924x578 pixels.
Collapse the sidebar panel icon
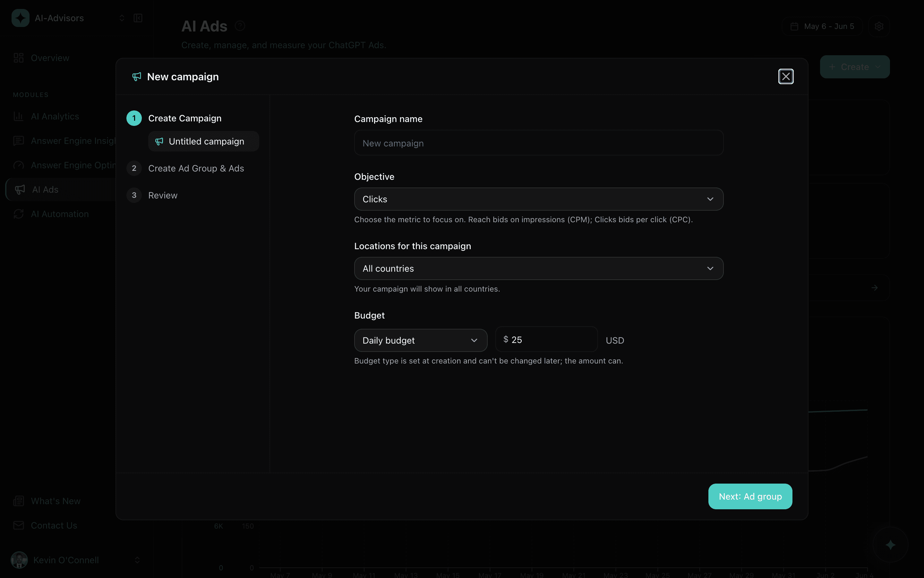click(x=138, y=18)
